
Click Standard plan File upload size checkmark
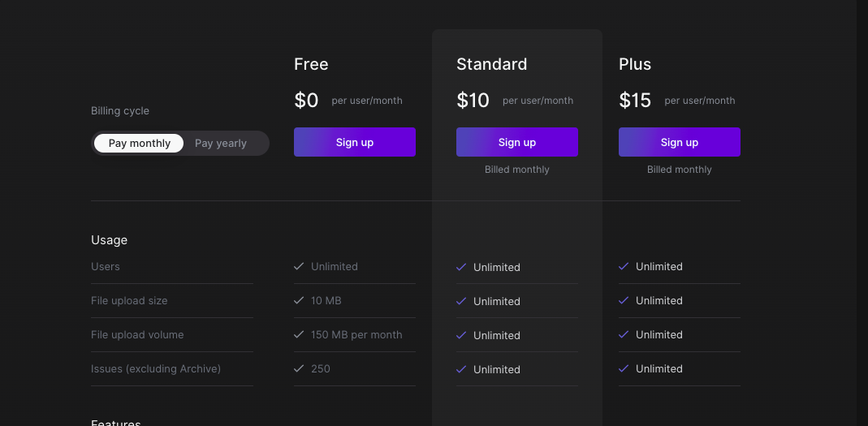click(x=461, y=301)
